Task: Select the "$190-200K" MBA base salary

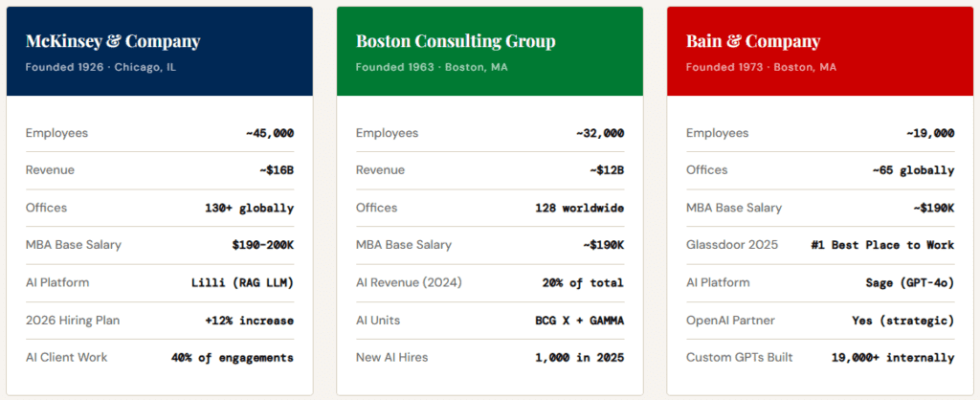Action: [x=262, y=245]
